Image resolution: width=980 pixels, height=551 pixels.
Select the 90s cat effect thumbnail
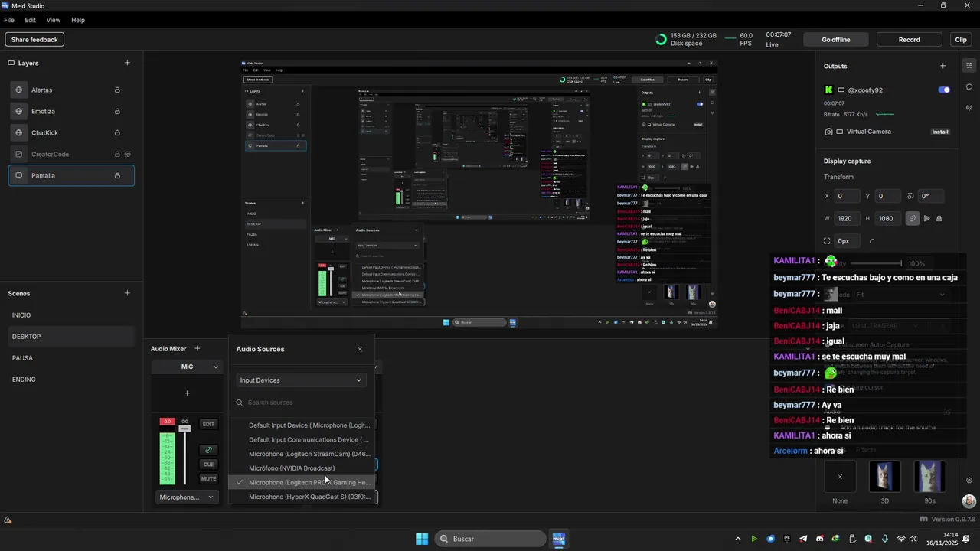tap(929, 477)
